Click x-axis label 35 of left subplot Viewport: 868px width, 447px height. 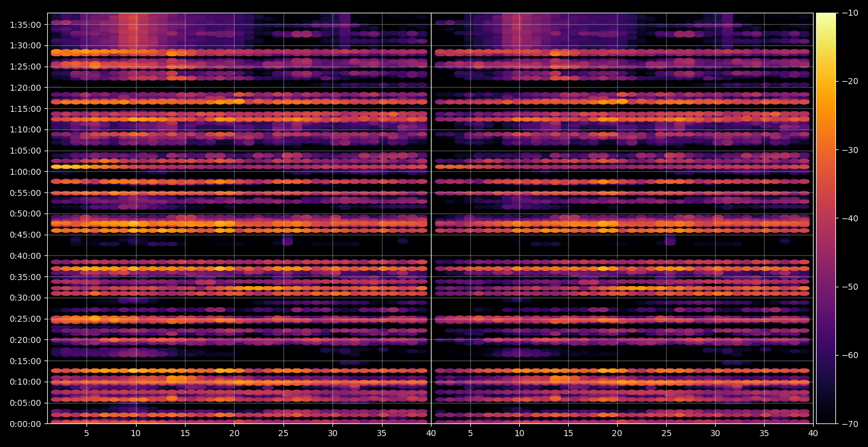[x=382, y=433]
